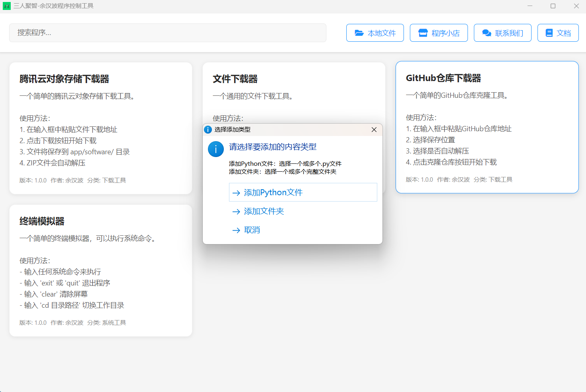Minimize the application window

pyautogui.click(x=530, y=6)
